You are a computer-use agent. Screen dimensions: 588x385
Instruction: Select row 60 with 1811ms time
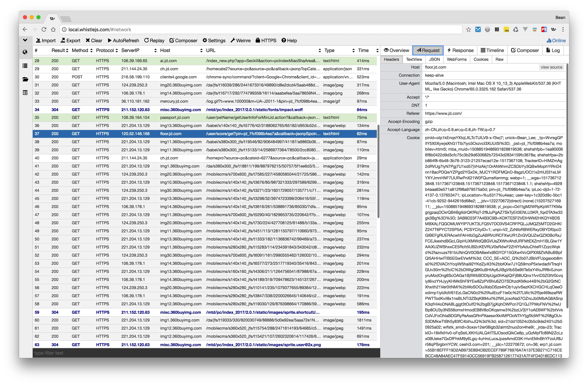(x=205, y=320)
